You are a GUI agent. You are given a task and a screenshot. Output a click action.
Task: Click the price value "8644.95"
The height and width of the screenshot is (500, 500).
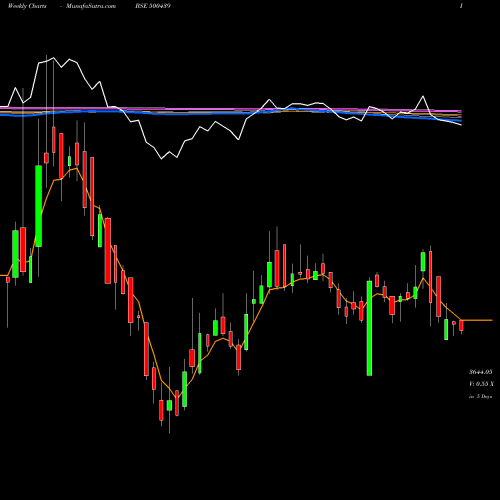pos(481,372)
